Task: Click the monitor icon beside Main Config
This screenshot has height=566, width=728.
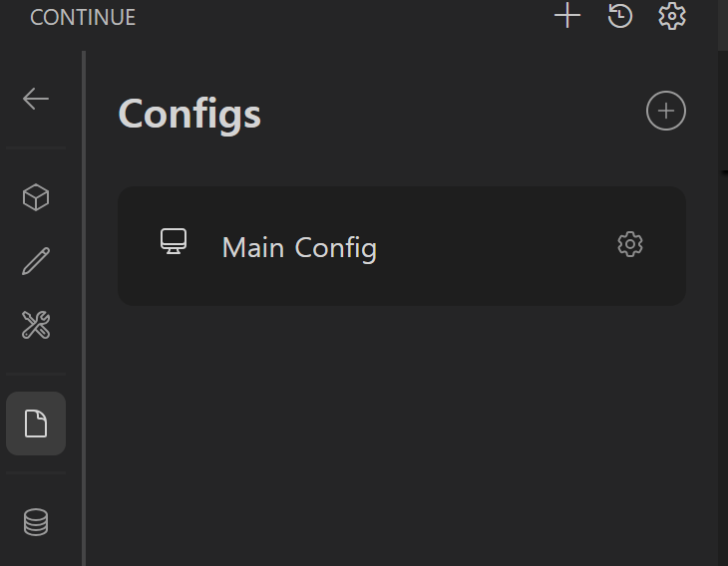Action: (x=174, y=241)
